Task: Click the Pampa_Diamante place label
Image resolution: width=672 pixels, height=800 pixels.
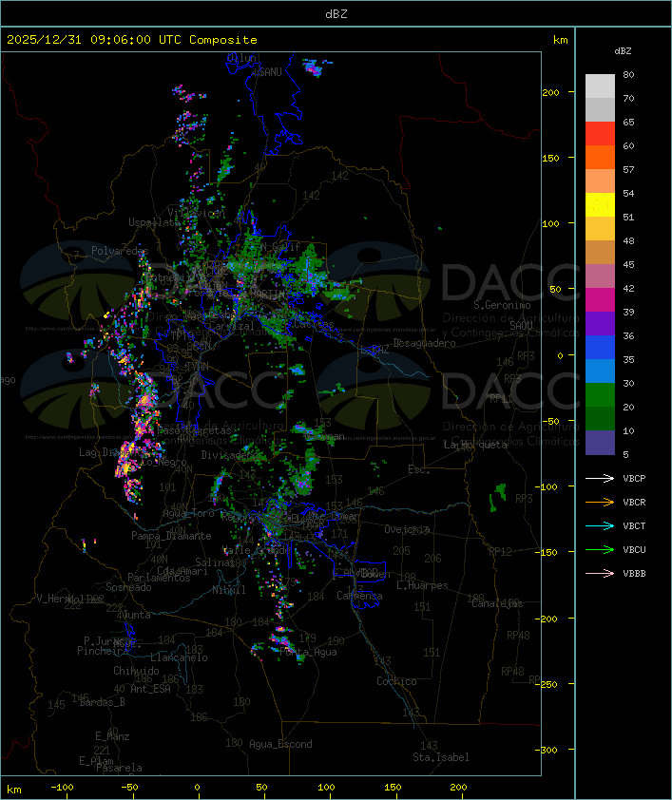Action: pyautogui.click(x=171, y=536)
